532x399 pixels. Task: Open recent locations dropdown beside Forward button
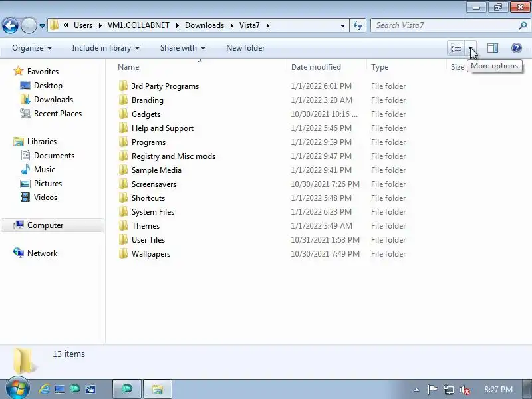[x=42, y=25]
